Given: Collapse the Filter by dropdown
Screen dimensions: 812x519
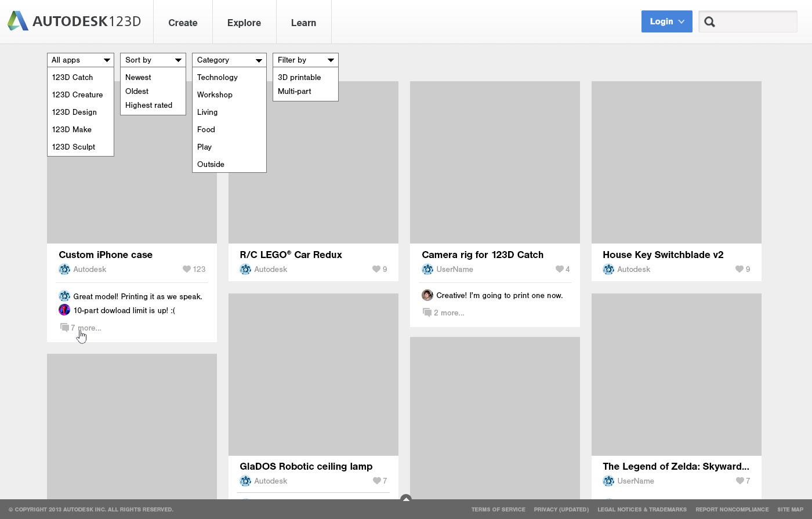Looking at the screenshot, I should [x=306, y=60].
